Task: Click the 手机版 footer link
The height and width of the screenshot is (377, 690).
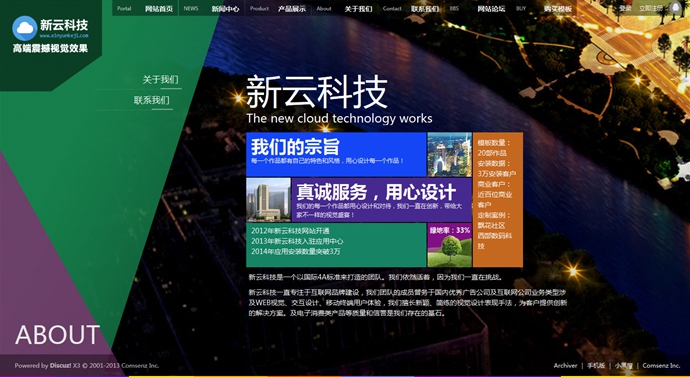Action: tap(596, 366)
